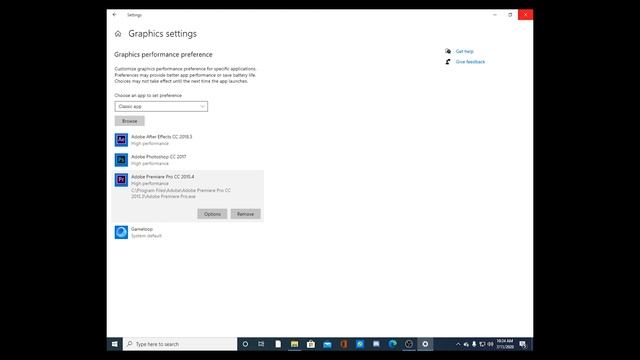Click the Give feedback person icon
Image resolution: width=640 pixels, height=360 pixels.
pyautogui.click(x=448, y=62)
